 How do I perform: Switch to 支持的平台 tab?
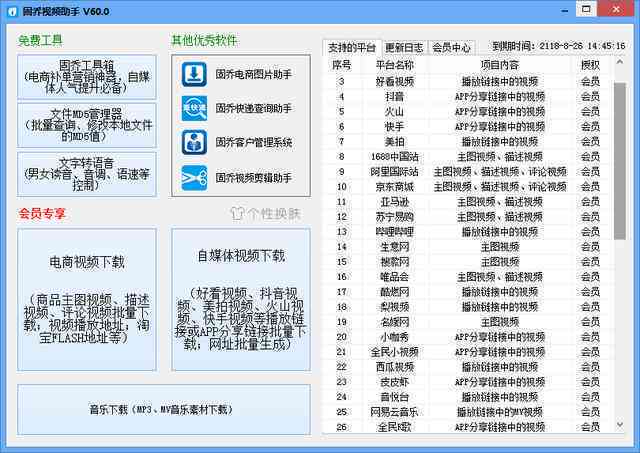click(x=351, y=48)
